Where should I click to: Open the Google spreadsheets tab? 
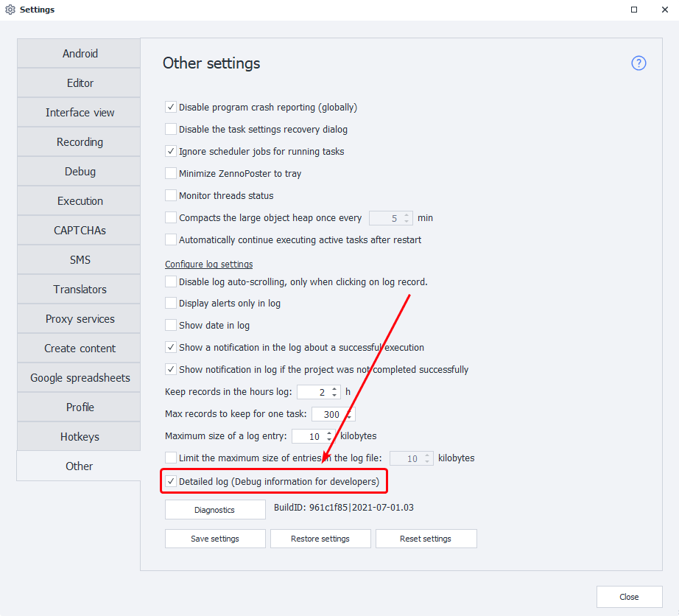(80, 378)
